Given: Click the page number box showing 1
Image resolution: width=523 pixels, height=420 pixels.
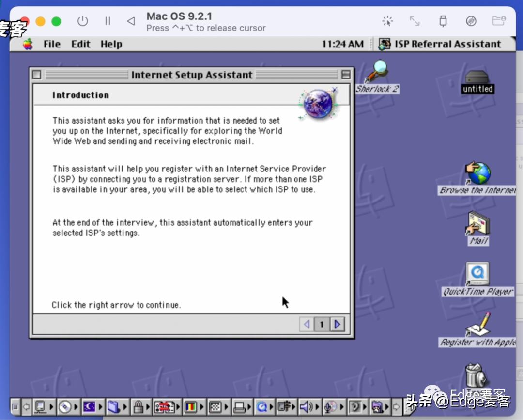Looking at the screenshot, I should (x=322, y=325).
